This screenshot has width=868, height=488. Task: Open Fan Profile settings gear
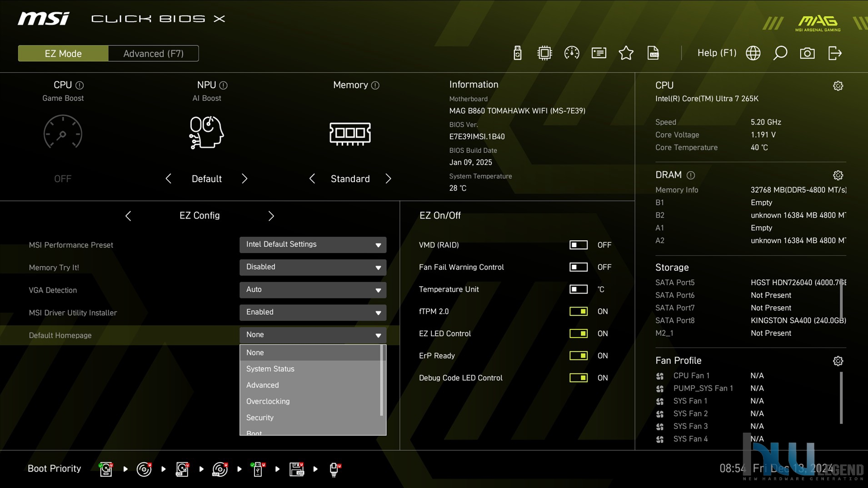[838, 361]
